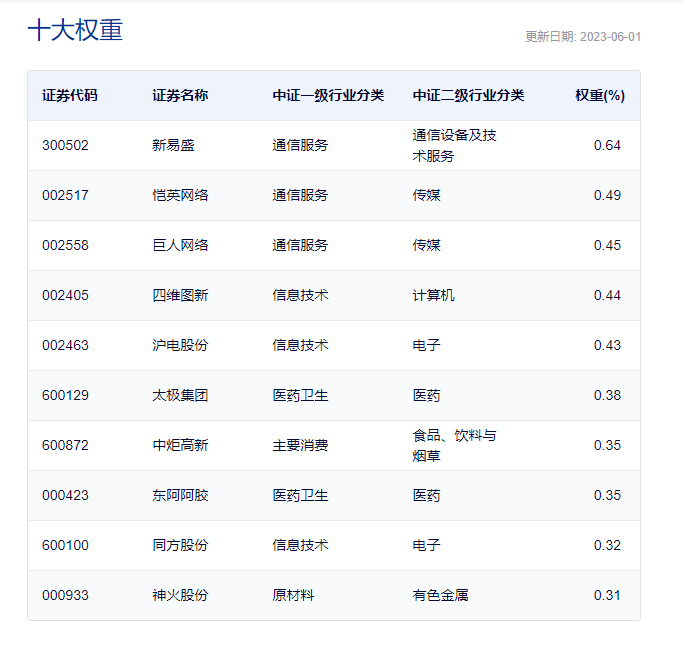685x659 pixels.
Task: Click the 中证一级行业分类 header
Action: [x=328, y=95]
